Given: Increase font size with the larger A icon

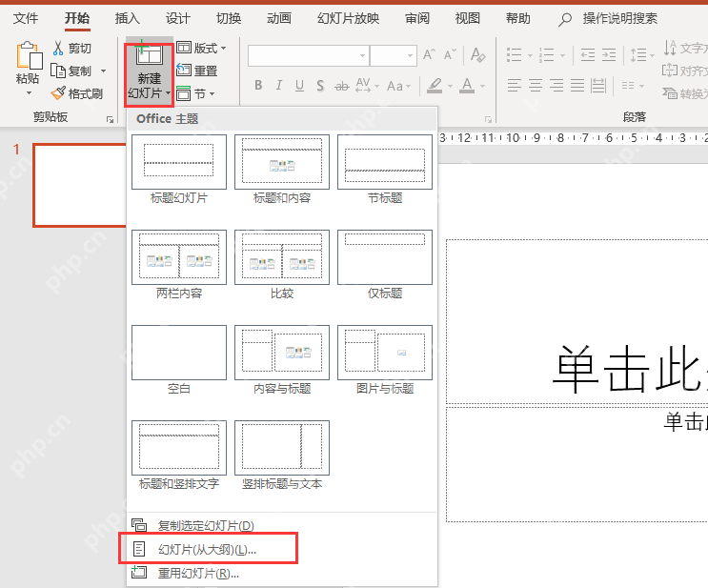Looking at the screenshot, I should [x=429, y=55].
